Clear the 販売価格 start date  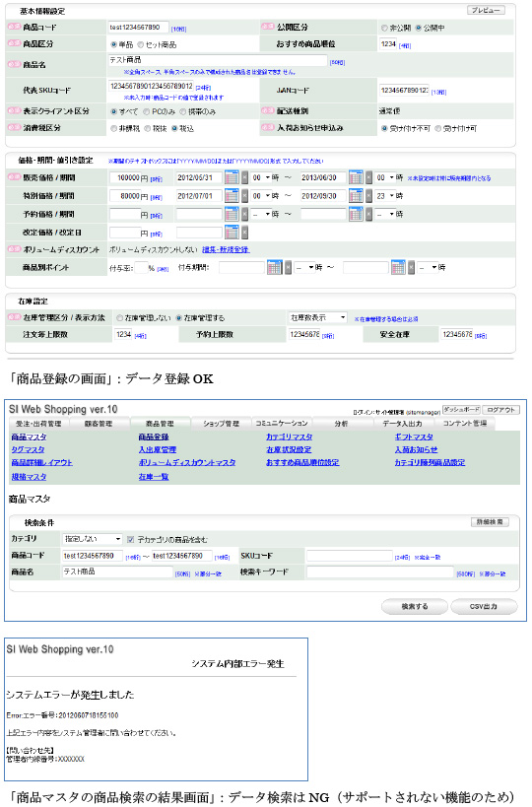(x=245, y=177)
